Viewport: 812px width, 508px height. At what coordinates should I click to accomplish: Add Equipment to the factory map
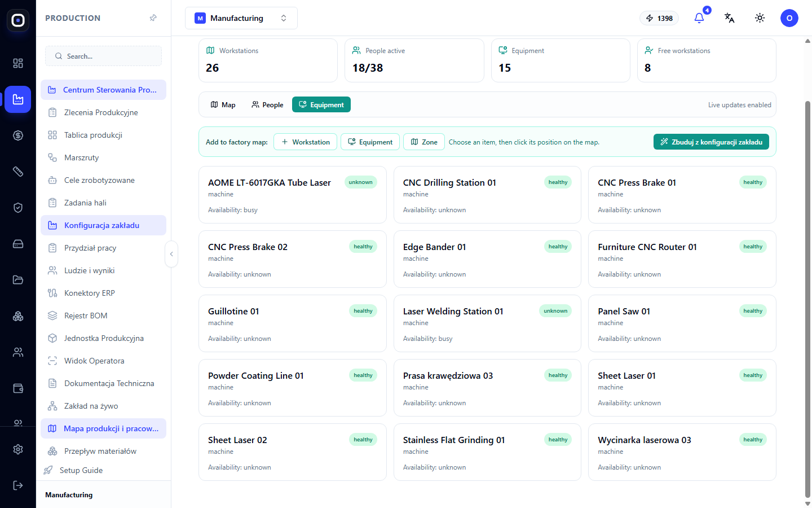tap(370, 142)
